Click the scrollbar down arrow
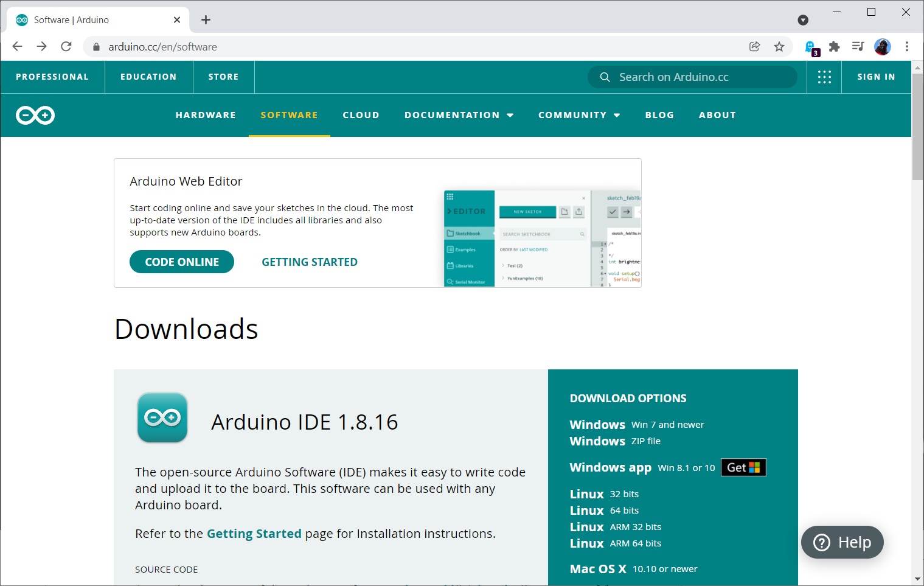 (x=917, y=579)
